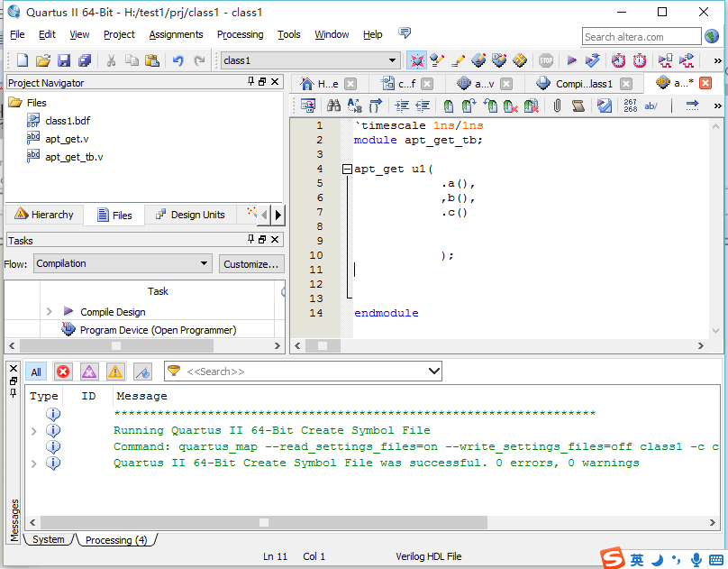
Task: Click Program Device (Open Programmer) task
Action: (158, 330)
